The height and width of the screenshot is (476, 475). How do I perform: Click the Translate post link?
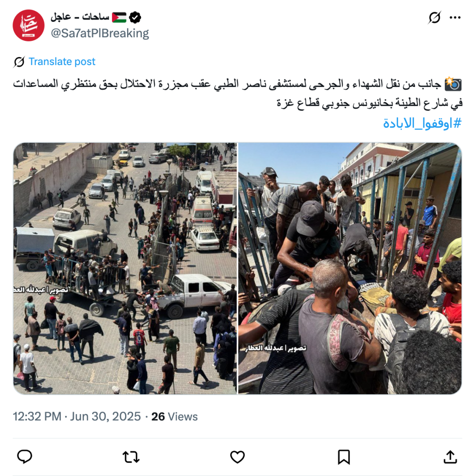[62, 62]
